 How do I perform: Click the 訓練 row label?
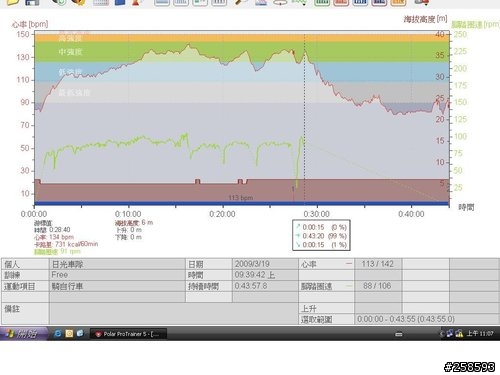pos(25,275)
